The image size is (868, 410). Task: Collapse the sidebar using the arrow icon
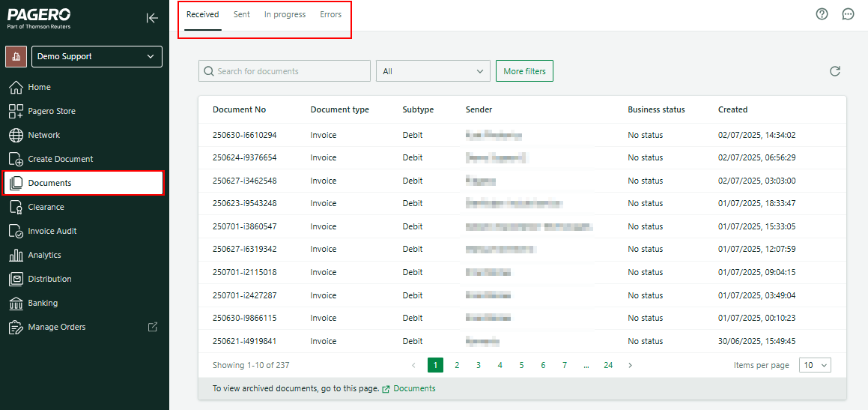point(152,18)
